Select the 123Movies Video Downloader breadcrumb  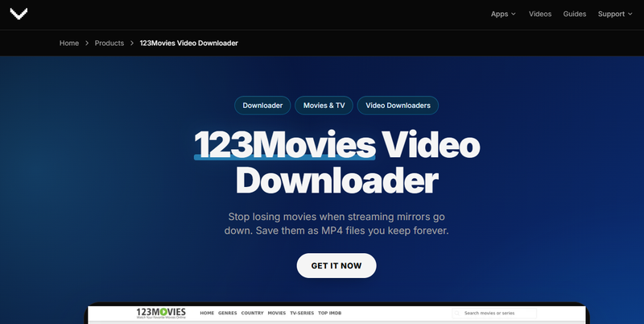click(189, 44)
